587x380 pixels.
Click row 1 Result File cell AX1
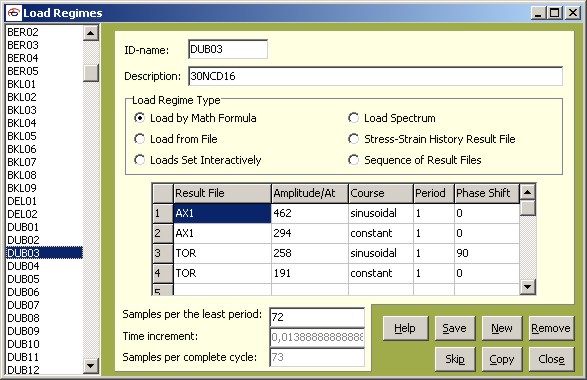pyautogui.click(x=222, y=213)
